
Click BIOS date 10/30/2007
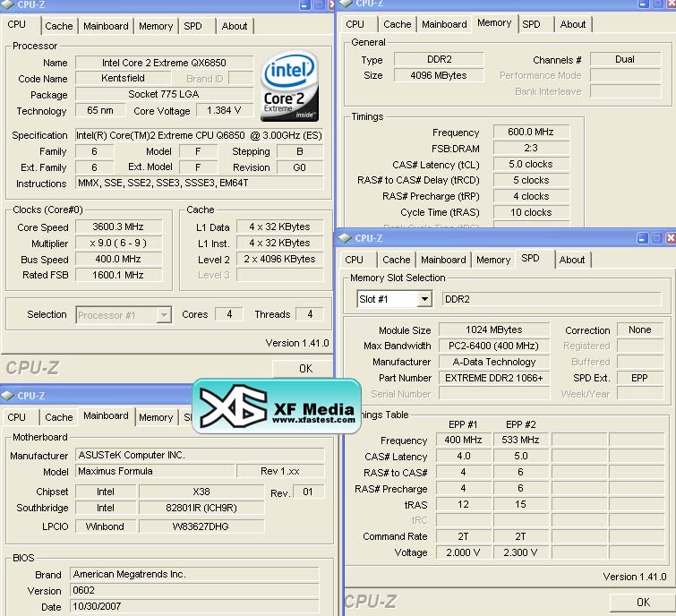tap(194, 606)
